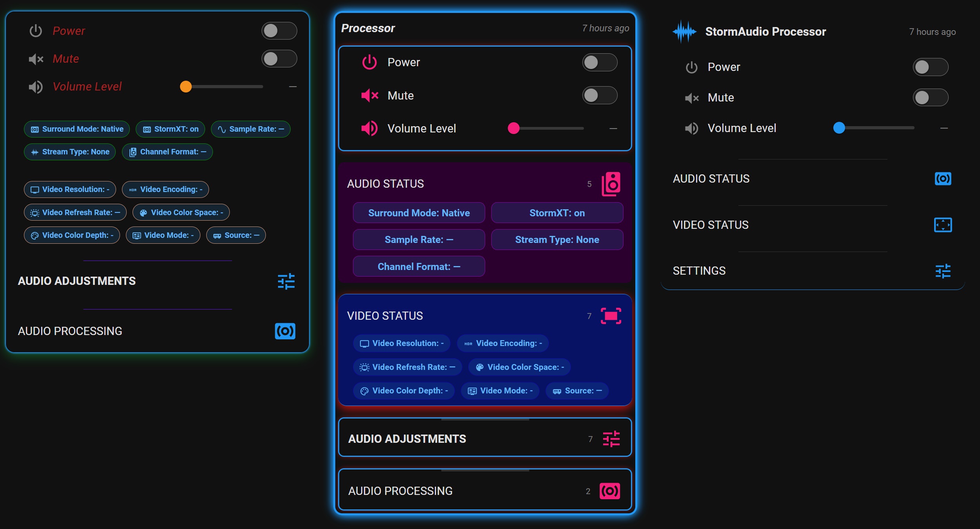
Task: Click the pink sliders icon beside AUDIO ADJUSTMENTS
Action: coord(611,439)
